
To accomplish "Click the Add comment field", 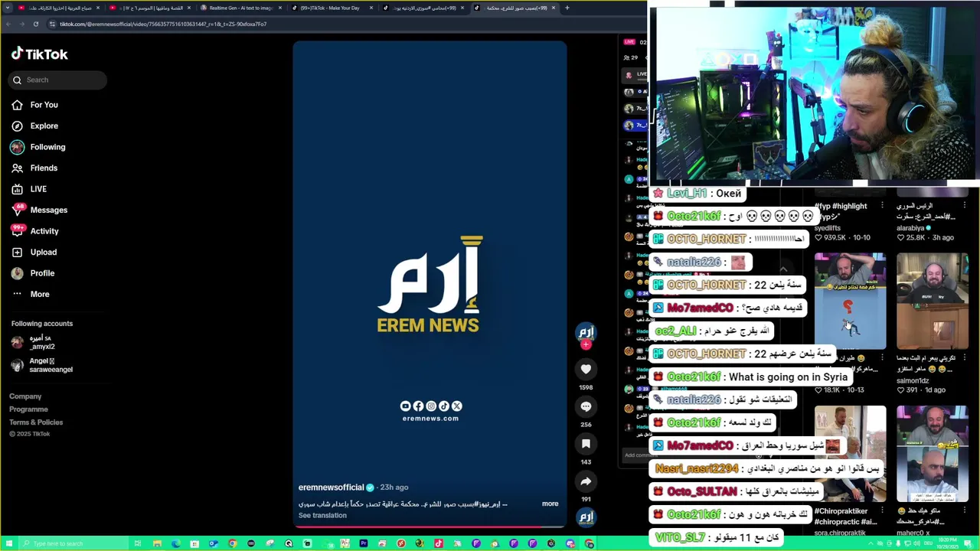I will [x=642, y=455].
